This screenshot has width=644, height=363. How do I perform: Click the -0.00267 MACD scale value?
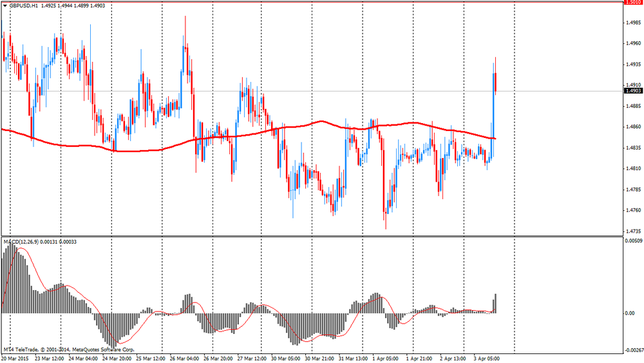(632, 350)
